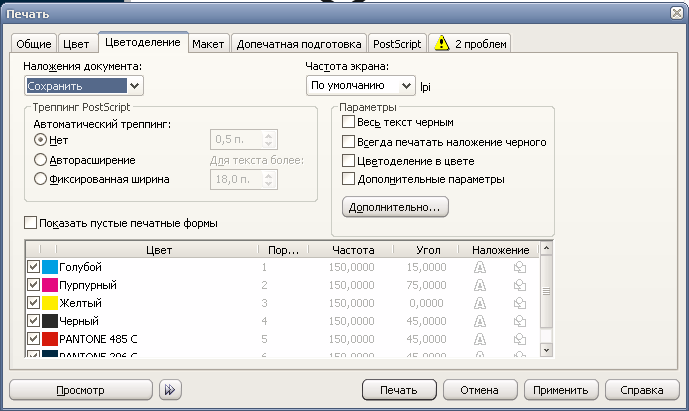689x411 pixels.
Task: Click the Просмотр button
Action: (81, 390)
